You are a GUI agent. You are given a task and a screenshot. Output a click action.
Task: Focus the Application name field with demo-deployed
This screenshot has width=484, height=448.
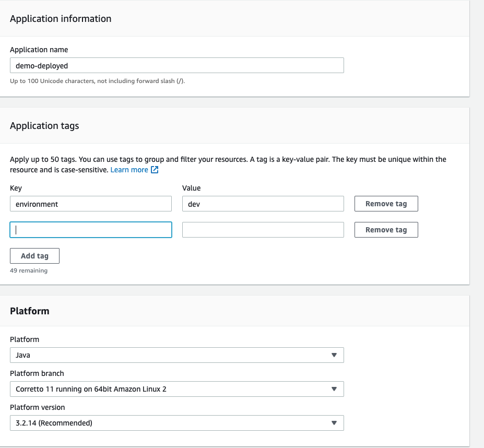point(176,66)
